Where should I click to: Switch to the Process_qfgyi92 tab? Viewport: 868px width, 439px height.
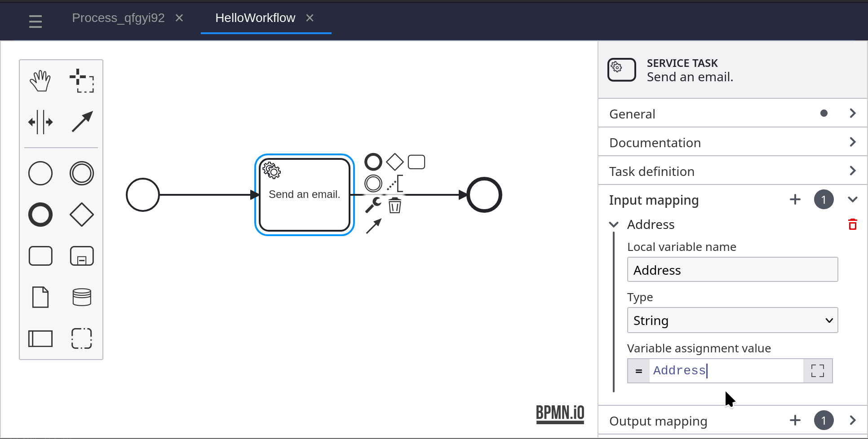pos(118,18)
